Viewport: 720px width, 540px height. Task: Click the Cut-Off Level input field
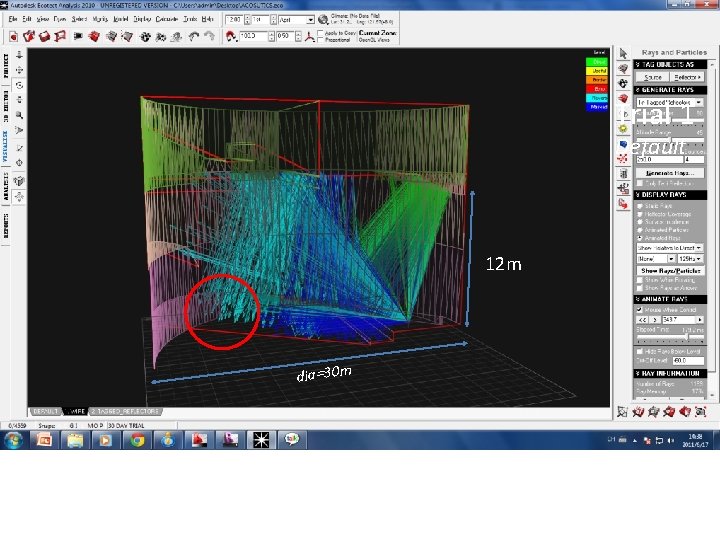(x=687, y=361)
